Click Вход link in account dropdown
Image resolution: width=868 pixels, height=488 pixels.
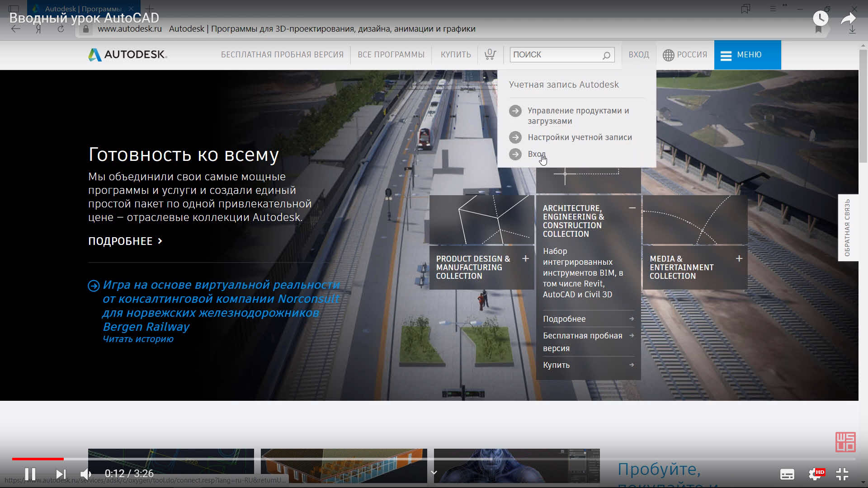pyautogui.click(x=537, y=155)
